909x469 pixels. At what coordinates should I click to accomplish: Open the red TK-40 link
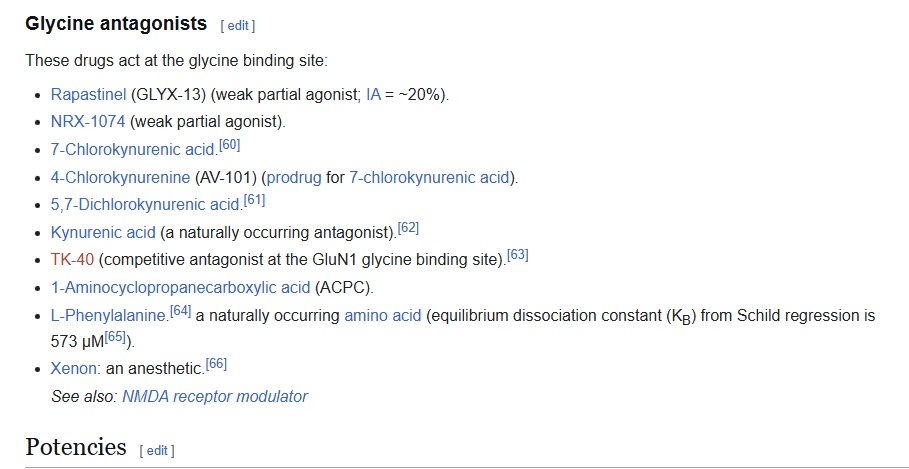(x=72, y=260)
